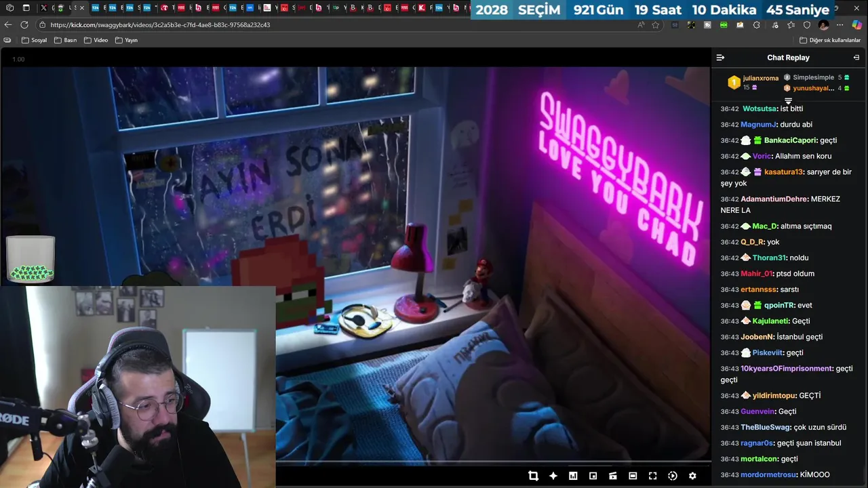Click username TheBlueSwag in chat
868x488 pixels.
pos(766,427)
